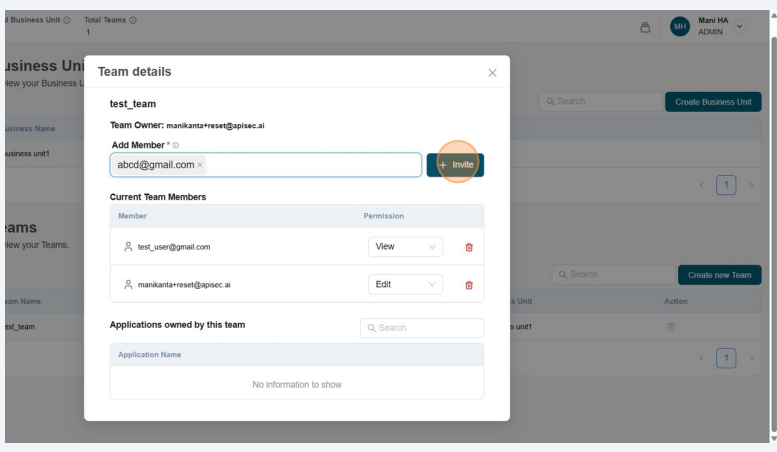
Task: Remove the abcd@gmail.com tag
Action: pos(200,164)
